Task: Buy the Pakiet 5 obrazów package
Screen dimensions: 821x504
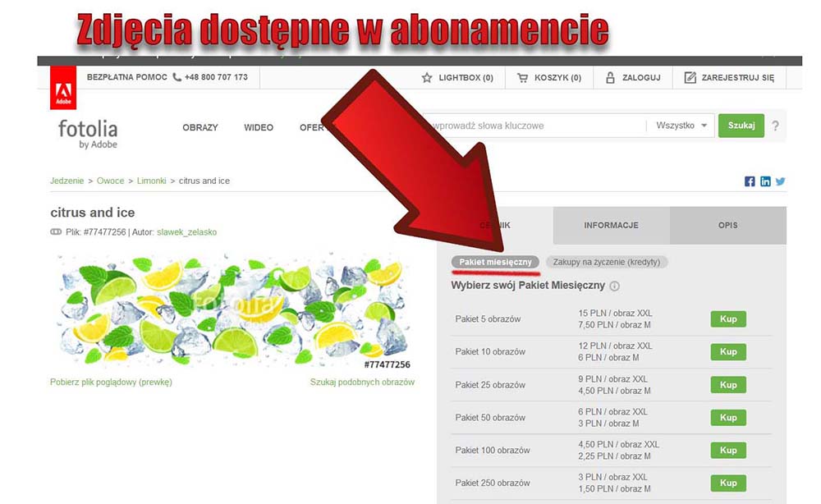Action: pyautogui.click(x=728, y=319)
